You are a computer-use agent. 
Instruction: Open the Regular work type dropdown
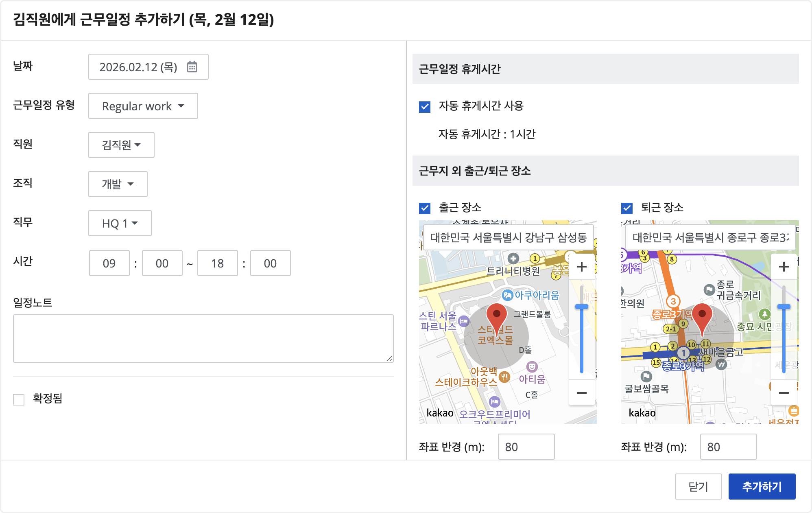[x=143, y=106]
